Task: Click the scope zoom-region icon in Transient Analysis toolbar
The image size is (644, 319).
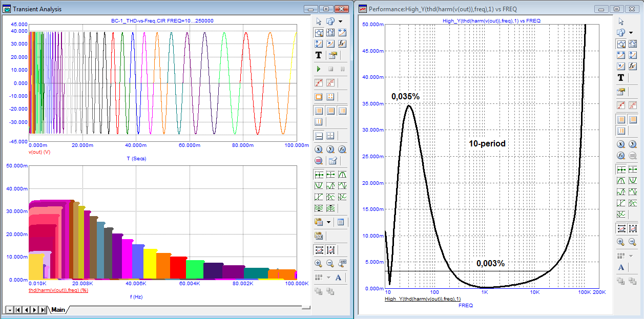Action: (318, 33)
